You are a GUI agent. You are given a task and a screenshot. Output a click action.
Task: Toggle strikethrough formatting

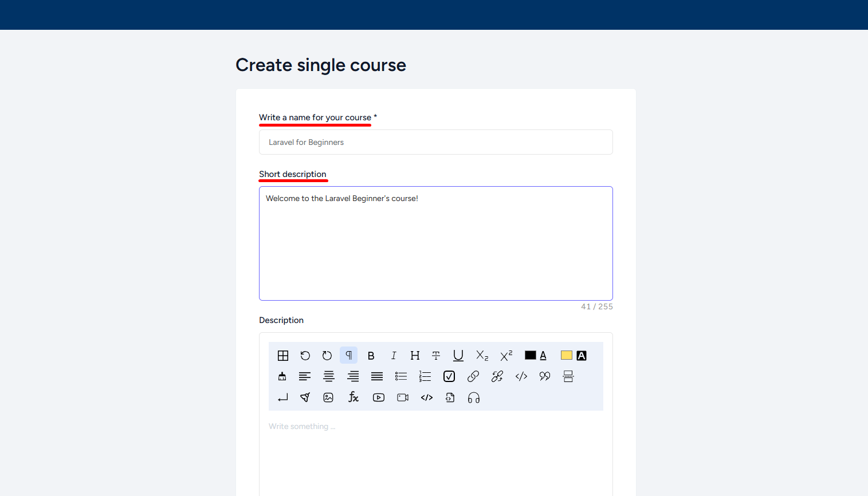pos(436,356)
